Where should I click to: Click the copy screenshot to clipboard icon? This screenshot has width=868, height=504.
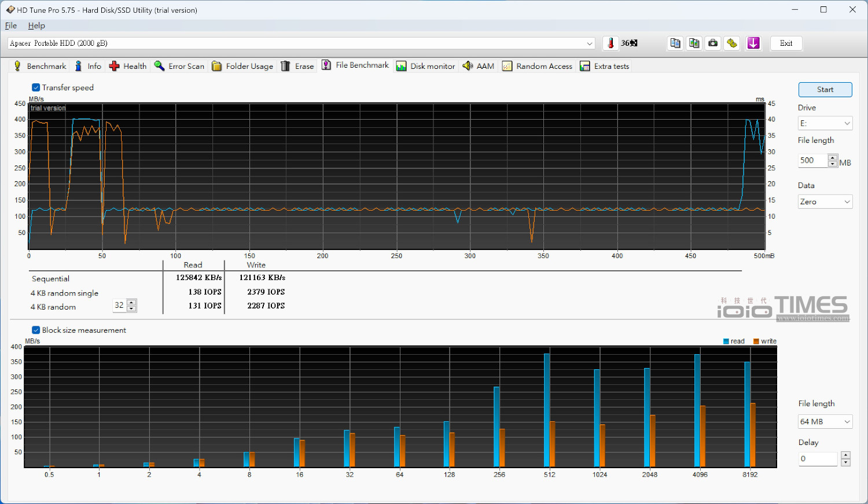pyautogui.click(x=694, y=43)
